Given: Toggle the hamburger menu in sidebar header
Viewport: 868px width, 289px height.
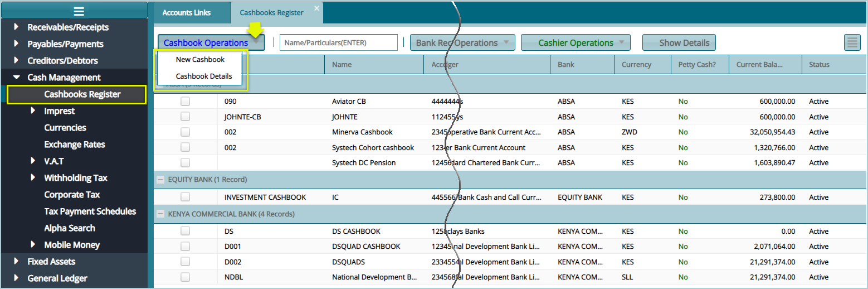Looking at the screenshot, I should pos(79,11).
